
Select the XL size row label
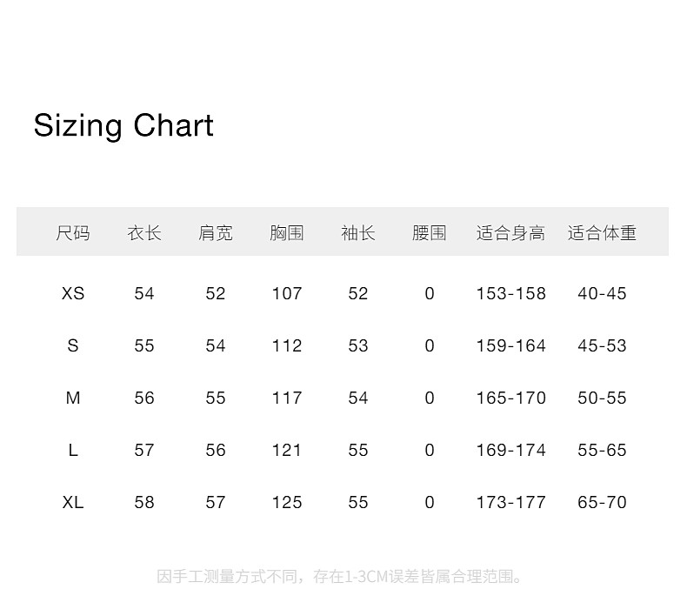coord(73,502)
